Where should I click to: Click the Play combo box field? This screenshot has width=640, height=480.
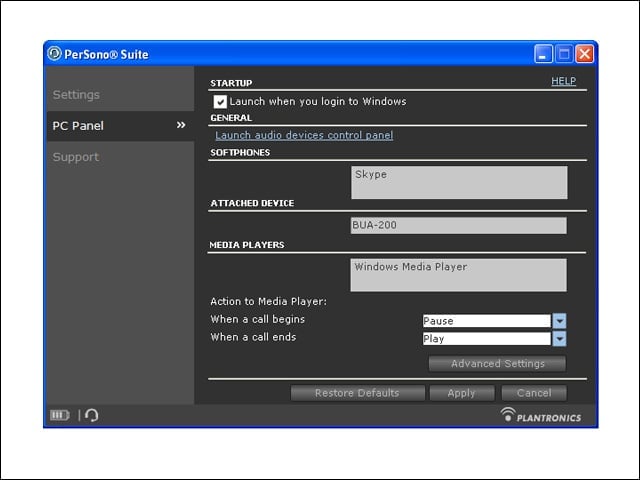[x=487, y=338]
